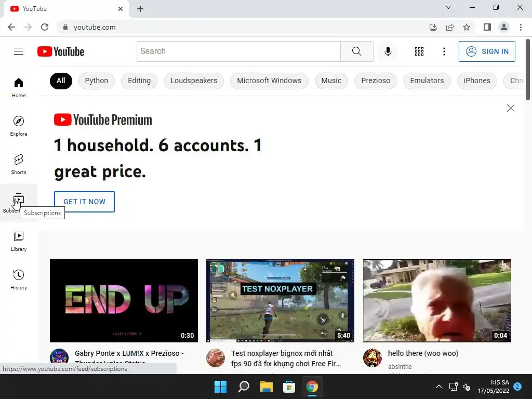The width and height of the screenshot is (532, 399).
Task: Open History in sidebar
Action: [x=19, y=280]
